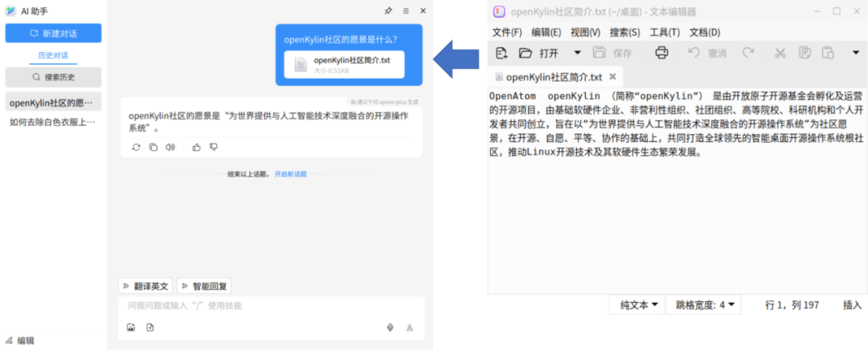The width and height of the screenshot is (868, 350).
Task: Cut selection with scissors icon
Action: point(780,53)
